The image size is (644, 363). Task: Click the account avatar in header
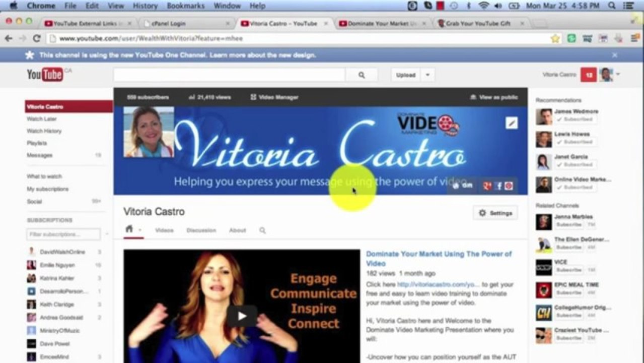[606, 75]
